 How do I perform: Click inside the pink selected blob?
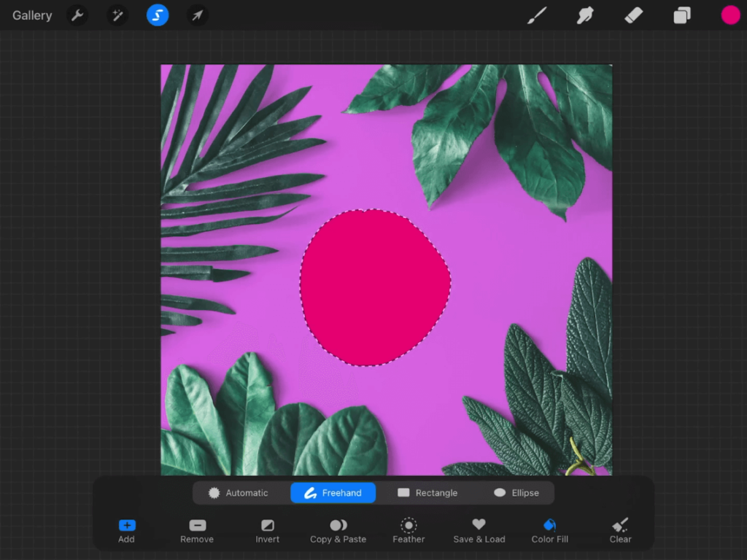[x=373, y=288]
